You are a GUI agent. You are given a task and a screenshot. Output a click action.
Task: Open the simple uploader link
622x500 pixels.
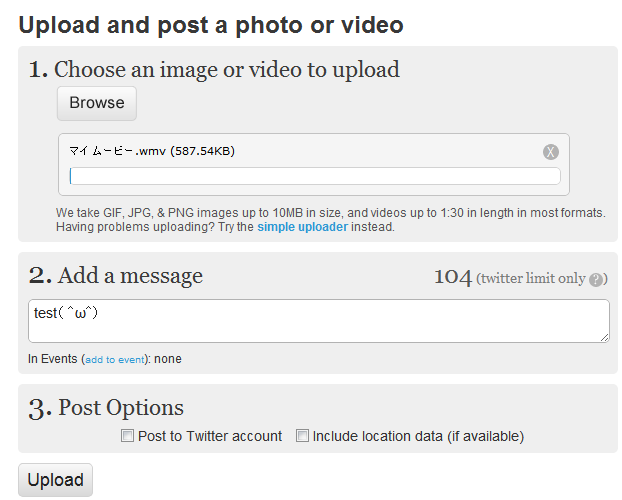302,227
